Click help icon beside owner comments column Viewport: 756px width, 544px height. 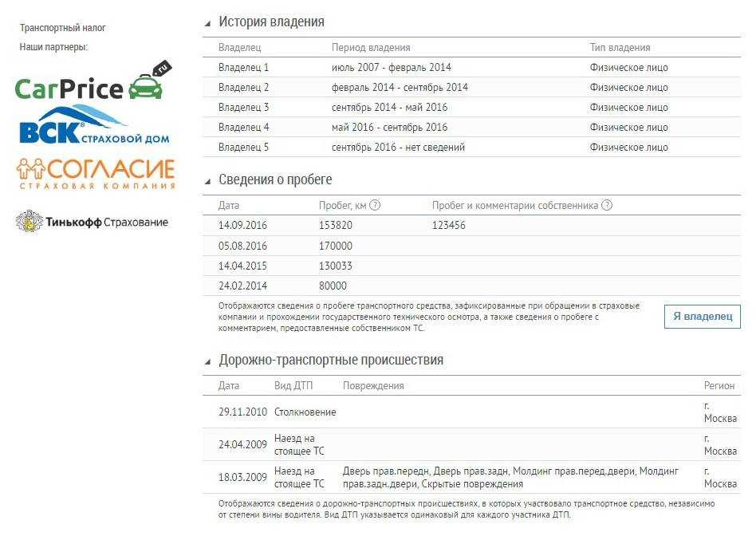point(607,206)
